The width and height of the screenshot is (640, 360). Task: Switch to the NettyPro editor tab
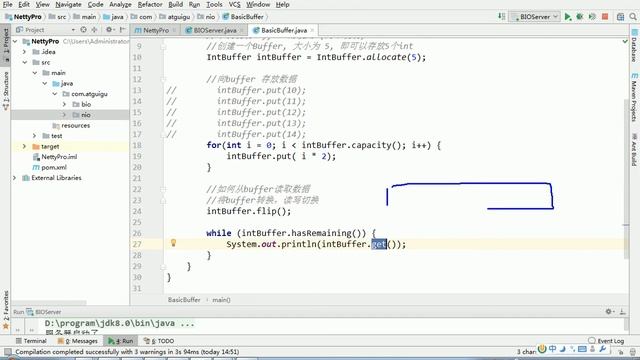coord(156,30)
